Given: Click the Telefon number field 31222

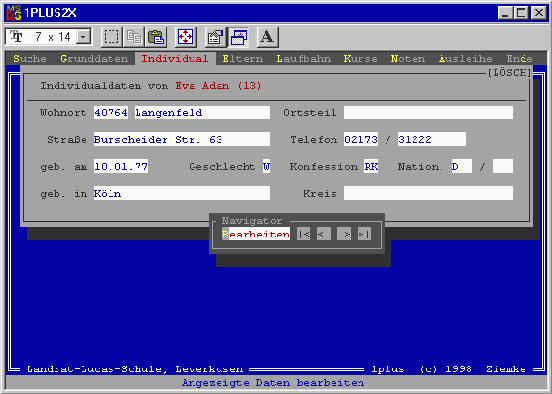Looking at the screenshot, I should (x=432, y=139).
